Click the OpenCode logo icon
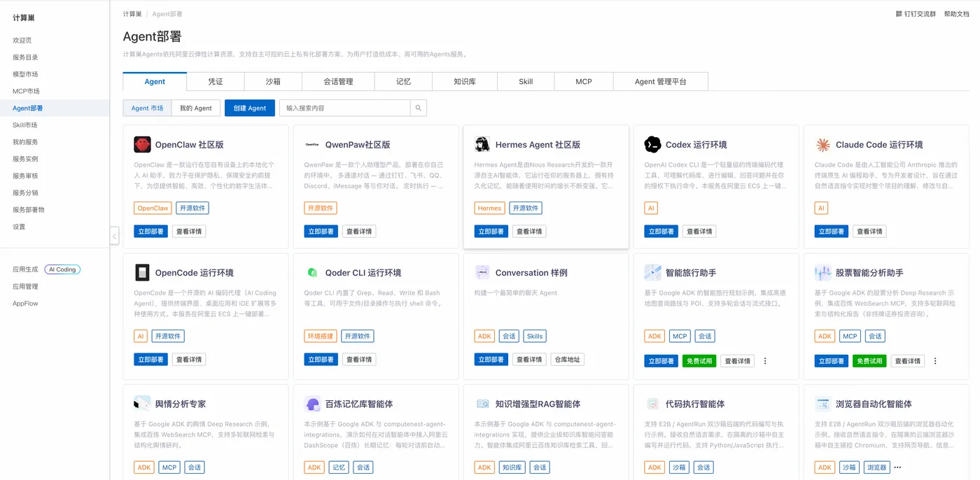Image resolution: width=980 pixels, height=480 pixels. pos(142,273)
